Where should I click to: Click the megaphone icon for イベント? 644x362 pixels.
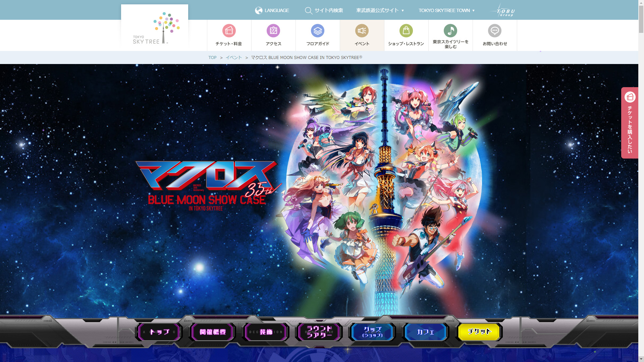click(x=362, y=31)
